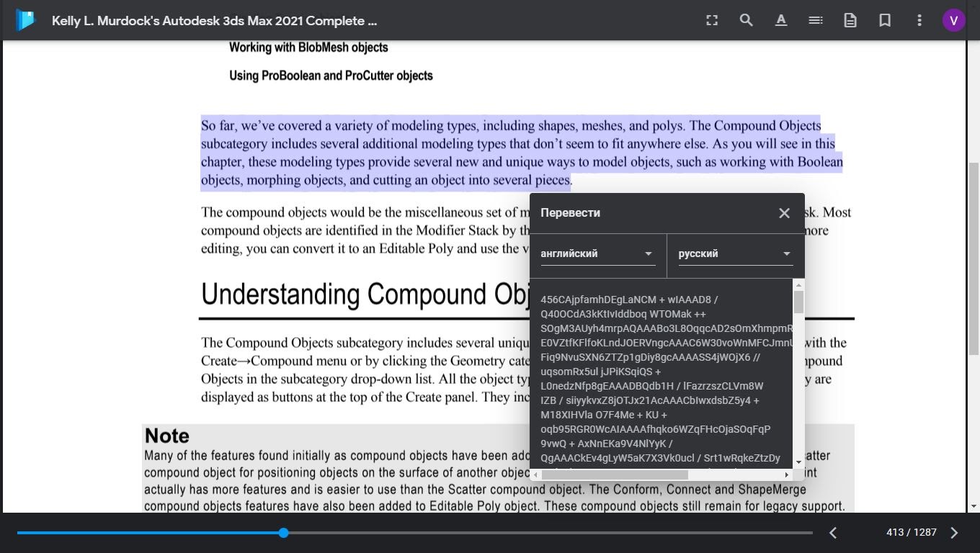
Task: Expand the русский target language dropdown
Action: pyautogui.click(x=736, y=253)
